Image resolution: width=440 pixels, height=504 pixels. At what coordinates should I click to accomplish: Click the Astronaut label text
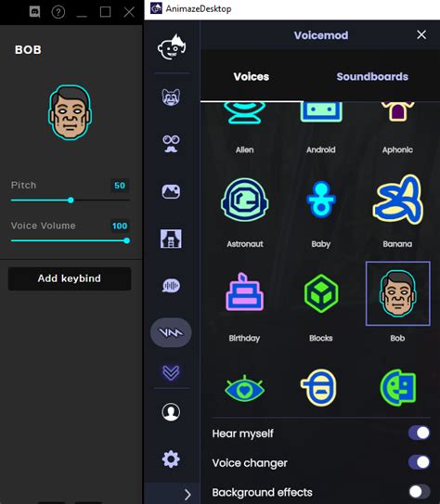(x=245, y=244)
